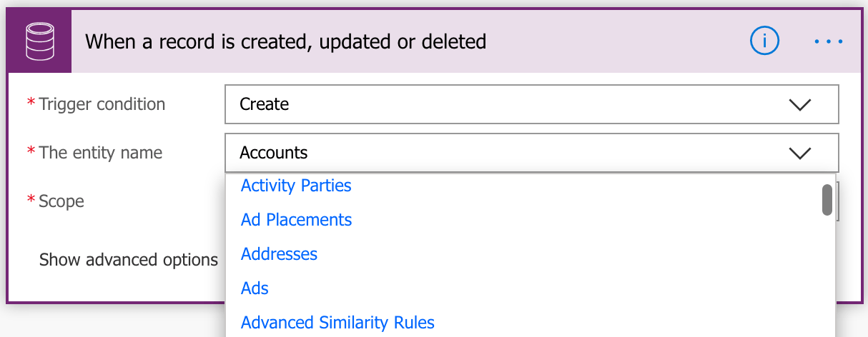This screenshot has height=337, width=868.
Task: Select Activity Parties from the entity list
Action: pyautogui.click(x=296, y=186)
